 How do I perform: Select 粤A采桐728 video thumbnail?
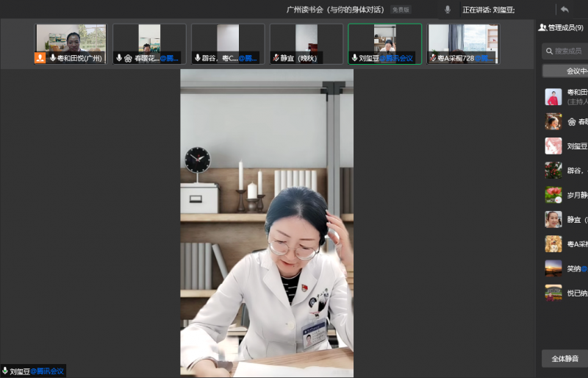463,43
